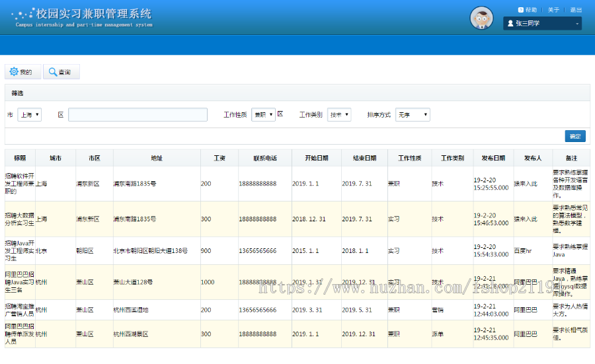This screenshot has width=595, height=364.
Task: Open the 工作性质 dropdown showing 兼职
Action: (x=263, y=114)
